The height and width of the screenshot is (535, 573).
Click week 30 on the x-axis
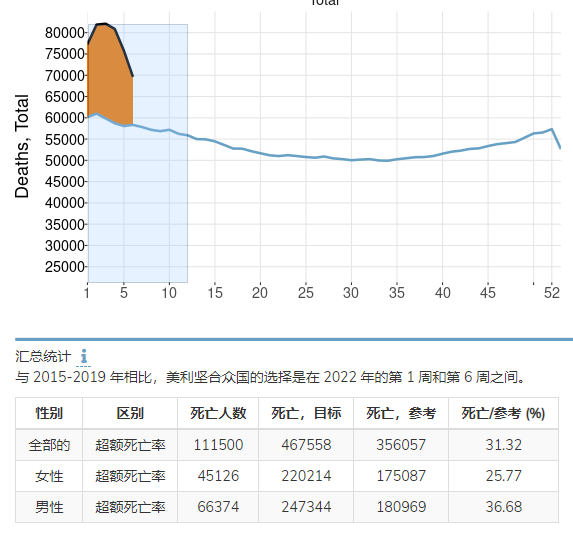tap(351, 293)
